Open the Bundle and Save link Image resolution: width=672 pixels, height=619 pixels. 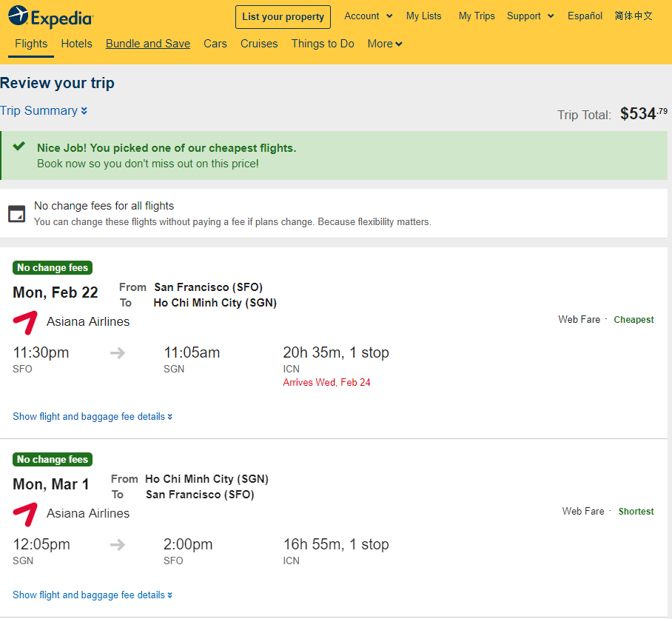click(148, 44)
